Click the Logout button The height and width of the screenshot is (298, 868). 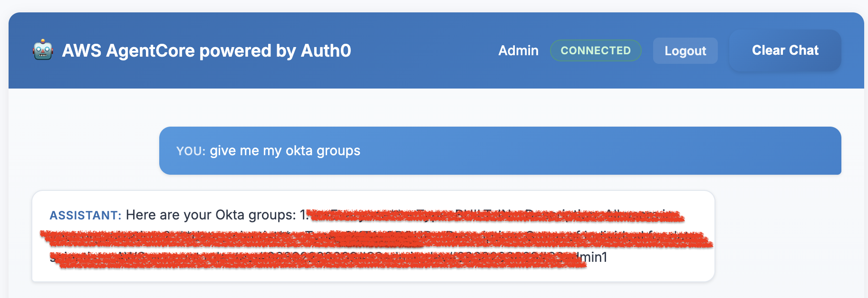(x=685, y=50)
